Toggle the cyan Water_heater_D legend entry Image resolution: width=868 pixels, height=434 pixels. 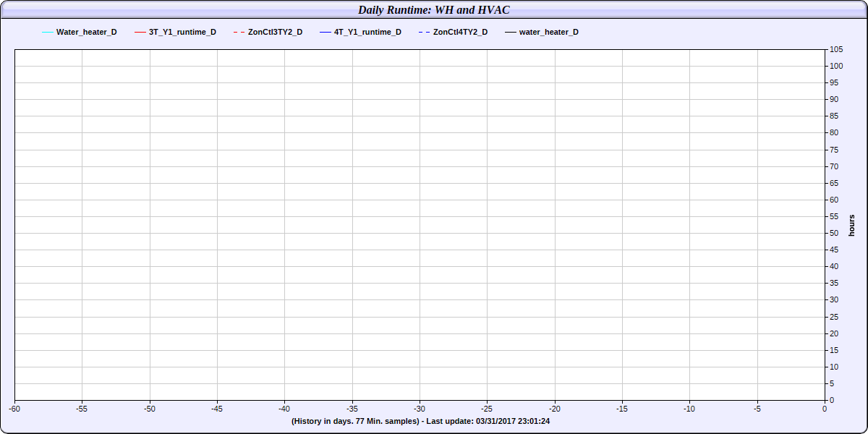tap(86, 33)
